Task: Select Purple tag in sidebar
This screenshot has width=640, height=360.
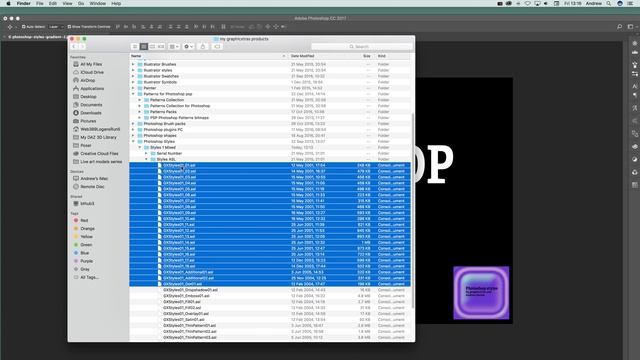Action: [83, 261]
